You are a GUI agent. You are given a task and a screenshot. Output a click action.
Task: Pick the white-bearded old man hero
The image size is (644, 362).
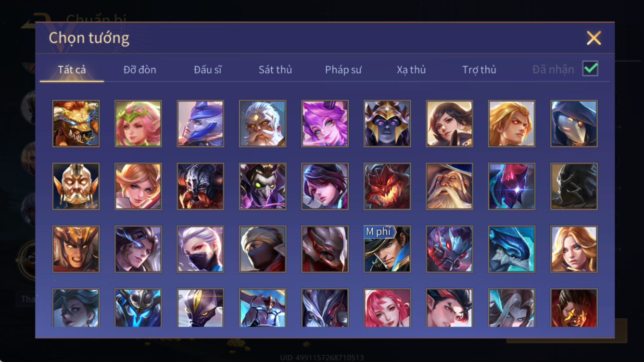(x=263, y=124)
